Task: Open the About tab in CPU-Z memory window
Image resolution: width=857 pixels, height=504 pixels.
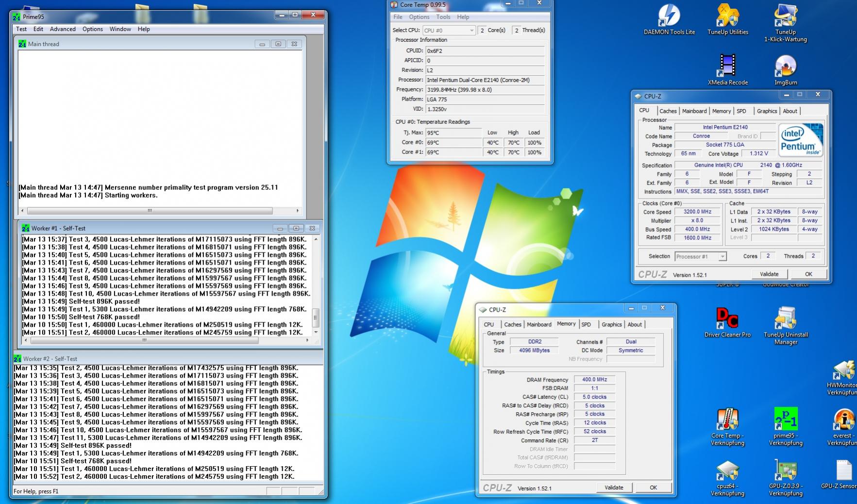Action: point(635,325)
